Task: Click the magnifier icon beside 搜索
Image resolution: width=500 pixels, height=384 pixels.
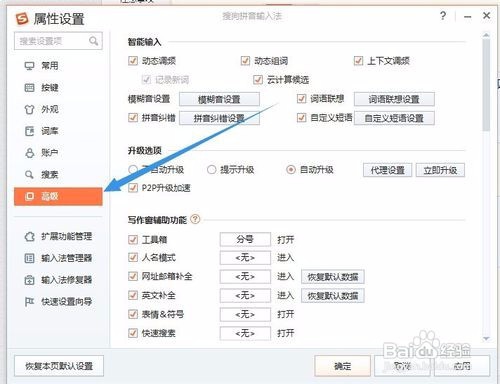Action: click(x=29, y=174)
